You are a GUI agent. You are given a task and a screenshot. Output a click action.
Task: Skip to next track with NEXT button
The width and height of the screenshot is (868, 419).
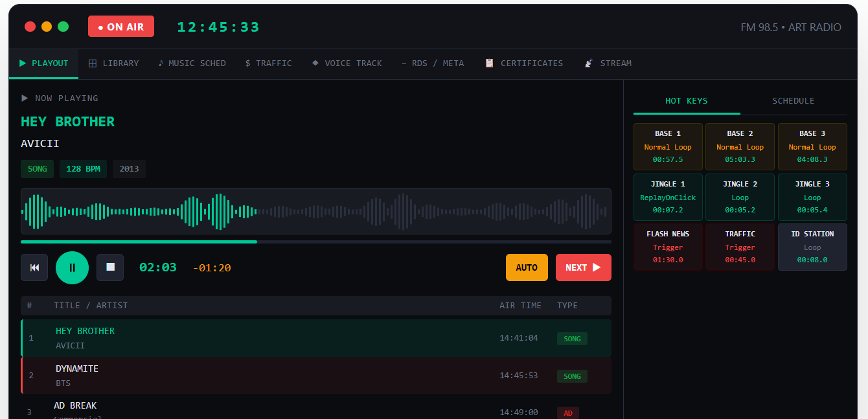tap(583, 267)
